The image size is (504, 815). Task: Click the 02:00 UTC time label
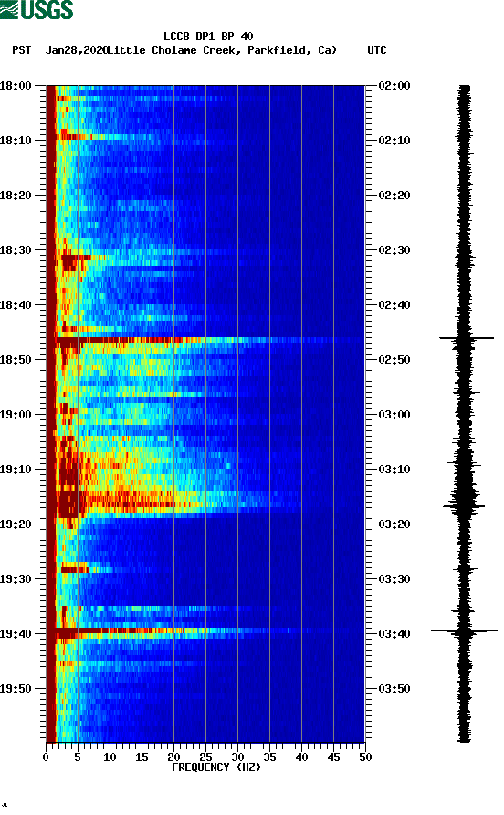[394, 86]
